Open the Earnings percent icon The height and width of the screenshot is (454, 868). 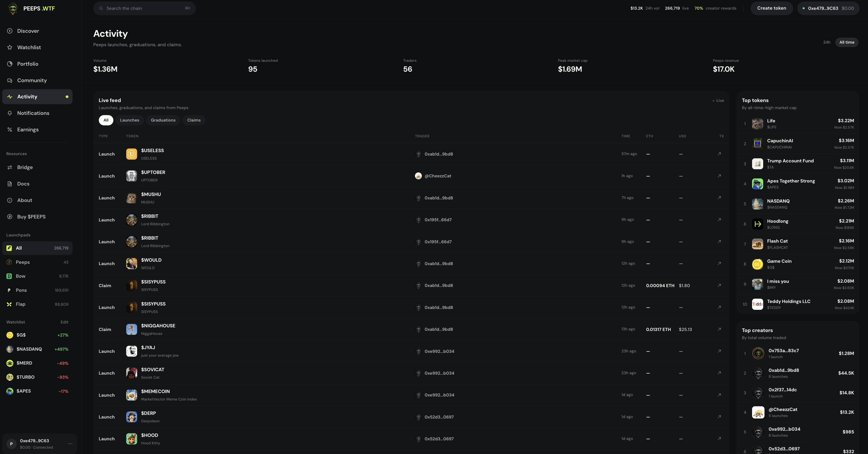point(10,130)
